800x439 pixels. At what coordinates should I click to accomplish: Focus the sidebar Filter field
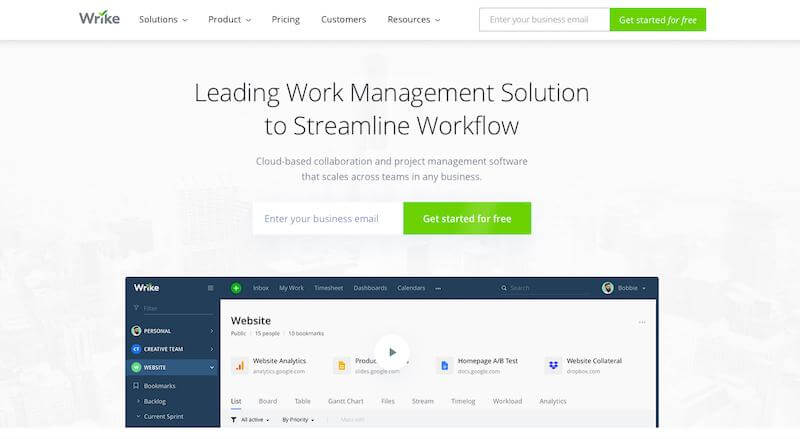pos(178,308)
